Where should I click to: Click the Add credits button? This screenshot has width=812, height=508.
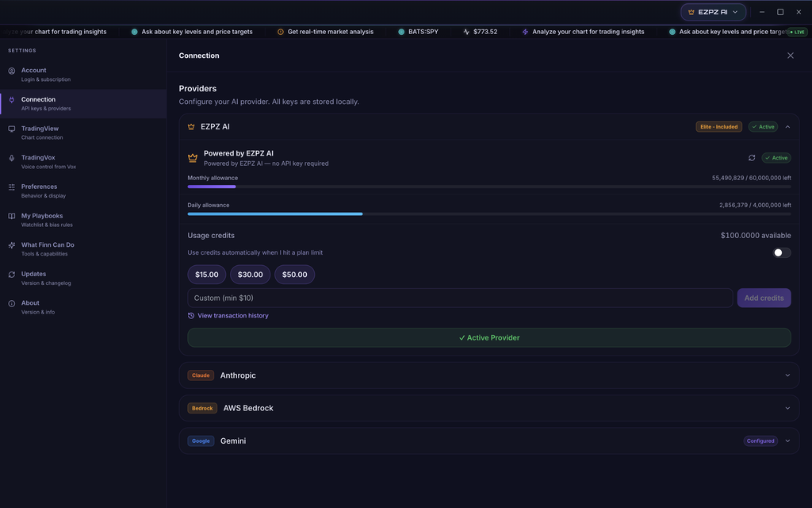click(764, 298)
